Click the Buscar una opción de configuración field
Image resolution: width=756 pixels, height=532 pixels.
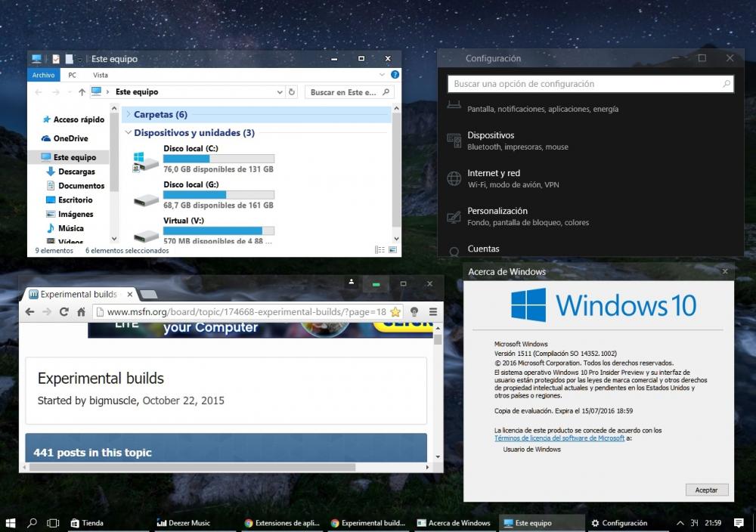click(586, 84)
